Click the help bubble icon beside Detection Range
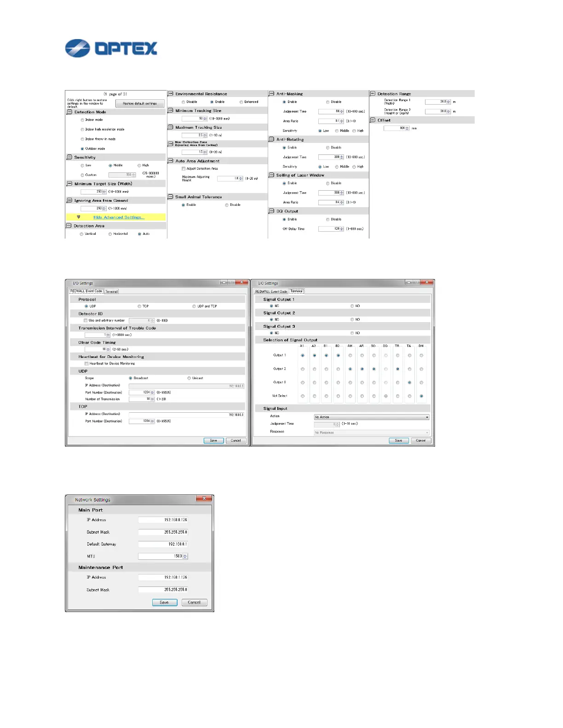563x728 pixels. (x=373, y=93)
